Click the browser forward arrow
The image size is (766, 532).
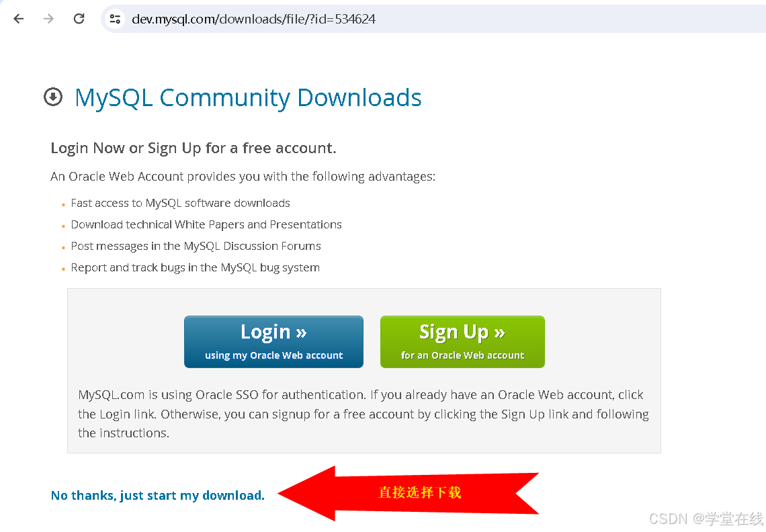coord(48,19)
